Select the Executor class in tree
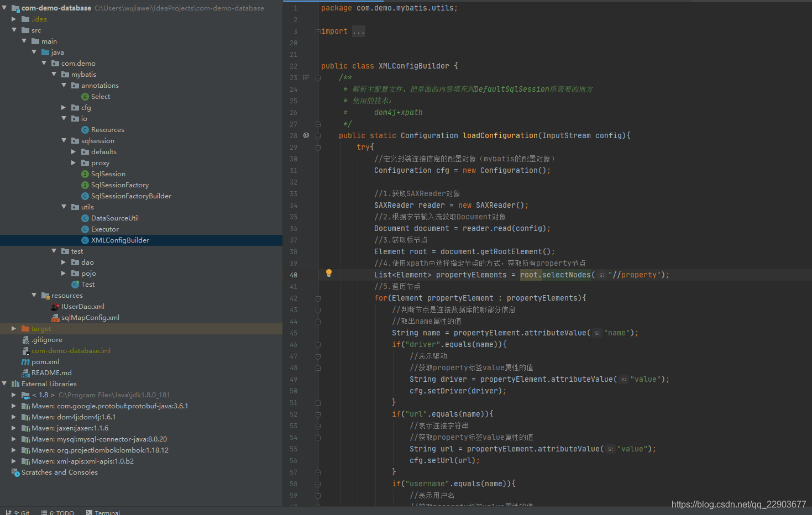The width and height of the screenshot is (812, 515). click(x=105, y=229)
